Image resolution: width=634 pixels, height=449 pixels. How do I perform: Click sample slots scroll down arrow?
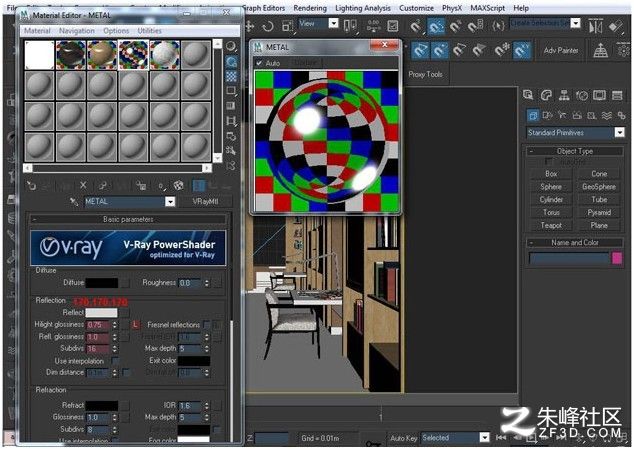point(217,158)
